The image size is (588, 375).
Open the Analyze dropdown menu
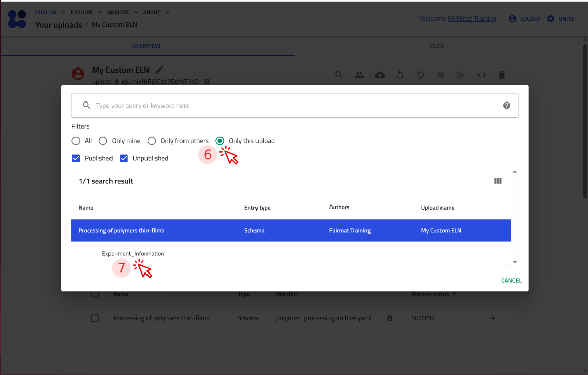pyautogui.click(x=122, y=12)
